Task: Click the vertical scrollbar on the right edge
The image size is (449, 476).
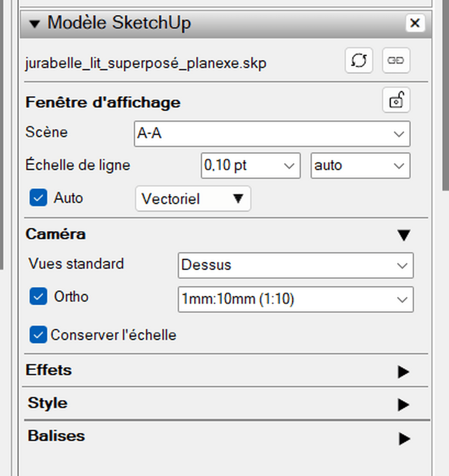Action: pos(446,95)
